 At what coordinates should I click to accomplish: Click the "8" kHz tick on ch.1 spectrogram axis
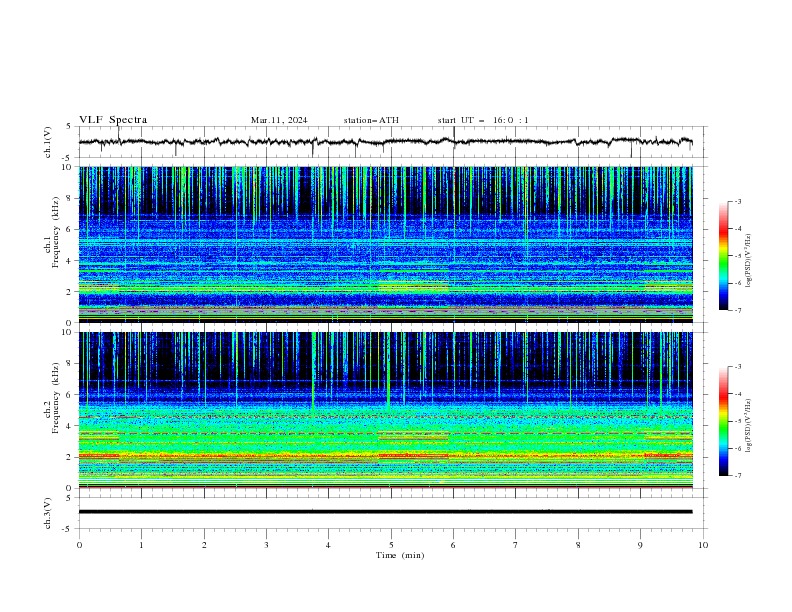(70, 198)
